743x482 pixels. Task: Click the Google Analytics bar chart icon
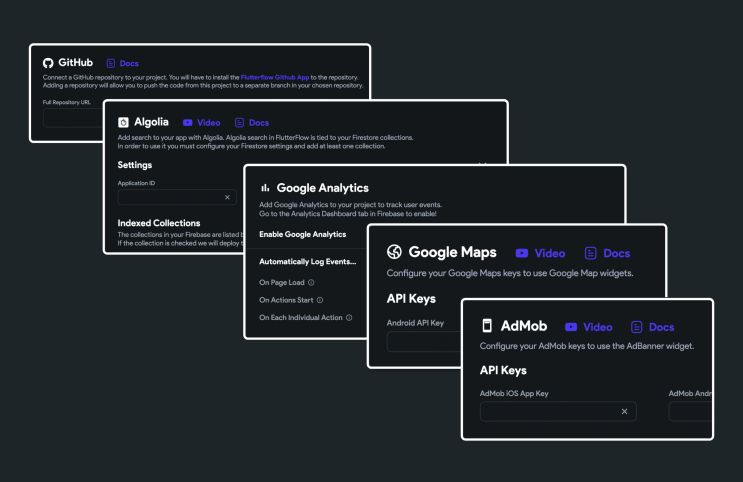(x=265, y=188)
